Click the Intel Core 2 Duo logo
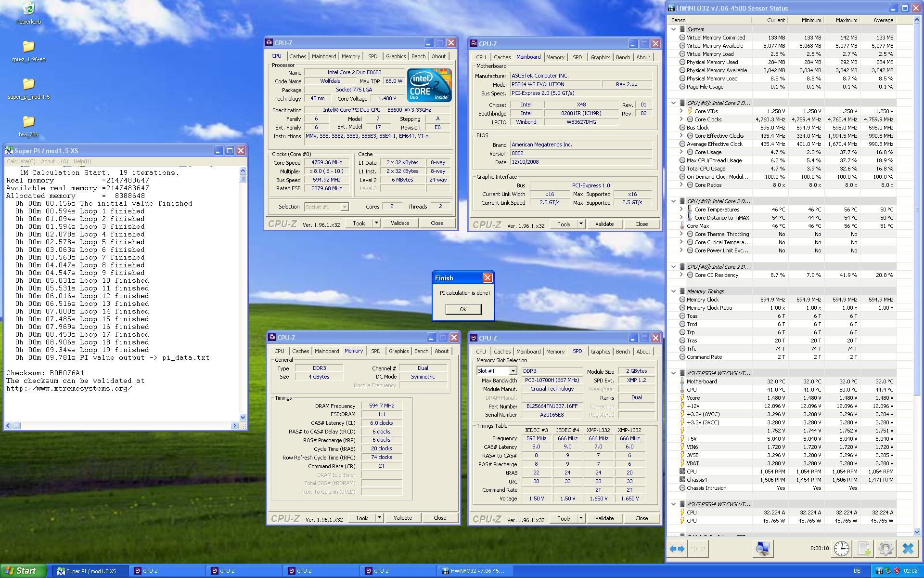Screen dimensions: 924x578 (429, 85)
